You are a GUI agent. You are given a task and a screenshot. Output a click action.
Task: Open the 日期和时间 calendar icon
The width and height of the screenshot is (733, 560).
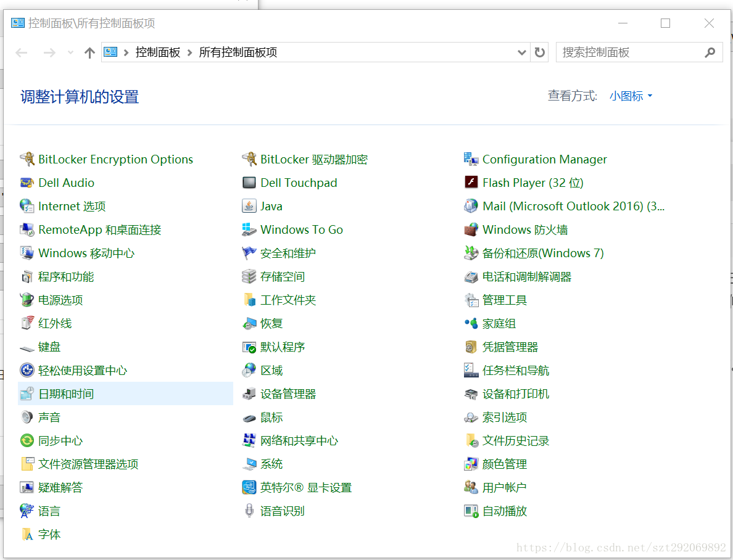pos(27,393)
